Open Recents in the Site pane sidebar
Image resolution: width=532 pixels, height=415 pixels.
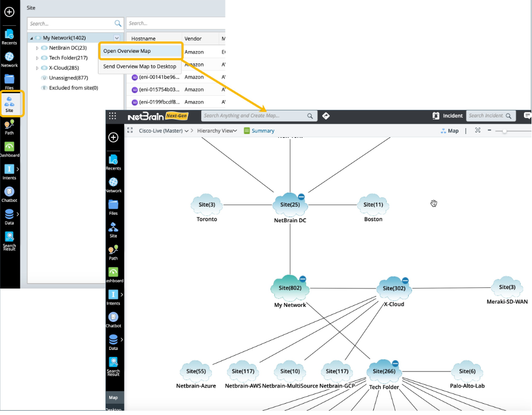coord(9,37)
